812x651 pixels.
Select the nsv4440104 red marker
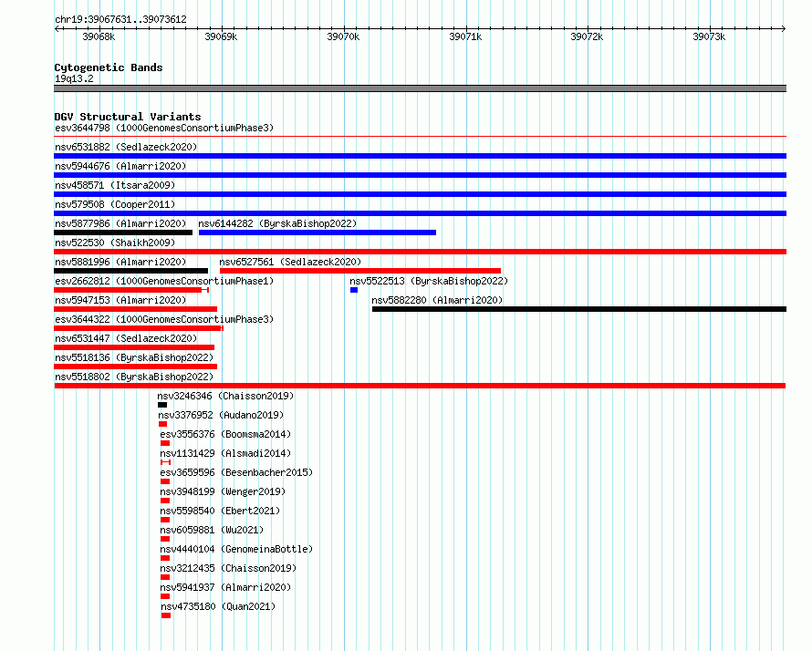pyautogui.click(x=165, y=558)
